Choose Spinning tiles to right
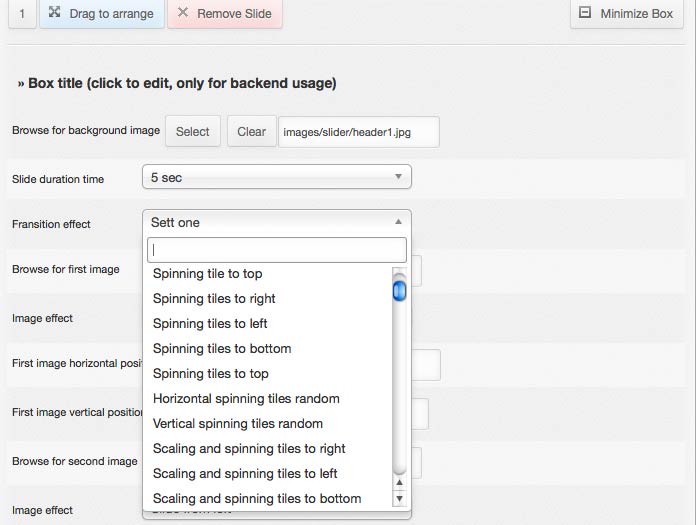The height and width of the screenshot is (525, 700). pos(214,299)
